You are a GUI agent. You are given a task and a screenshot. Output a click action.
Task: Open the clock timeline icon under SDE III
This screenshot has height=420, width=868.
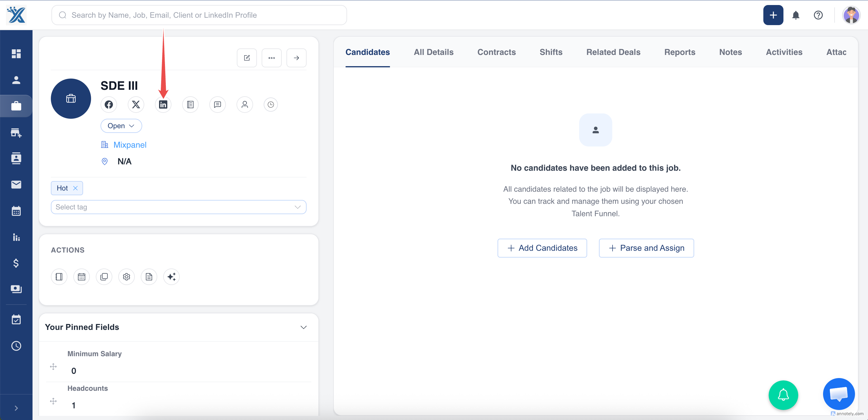(271, 105)
